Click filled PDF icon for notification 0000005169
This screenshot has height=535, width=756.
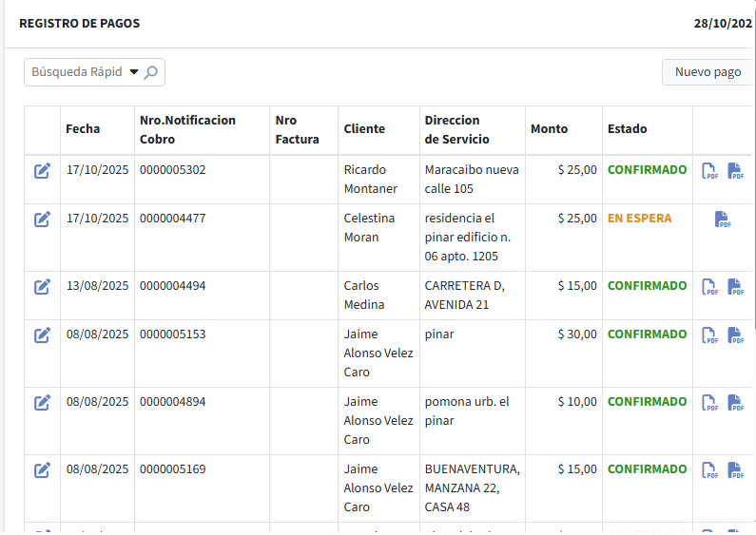pyautogui.click(x=735, y=470)
